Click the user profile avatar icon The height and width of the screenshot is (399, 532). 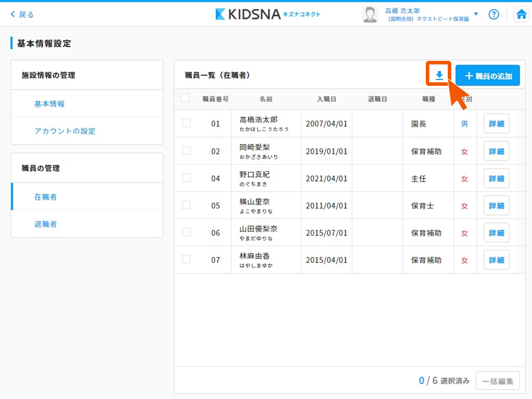click(x=370, y=14)
